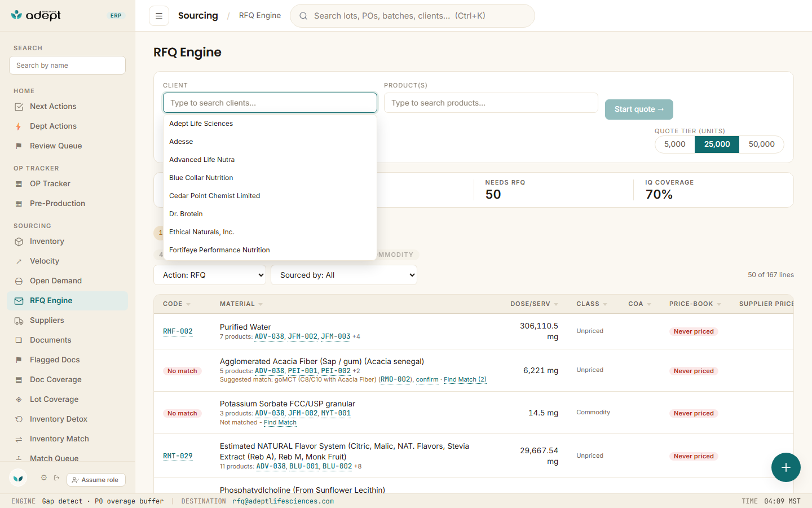Viewport: 812px width, 508px height.
Task: Select the 25,000 quote tier
Action: pyautogui.click(x=717, y=144)
